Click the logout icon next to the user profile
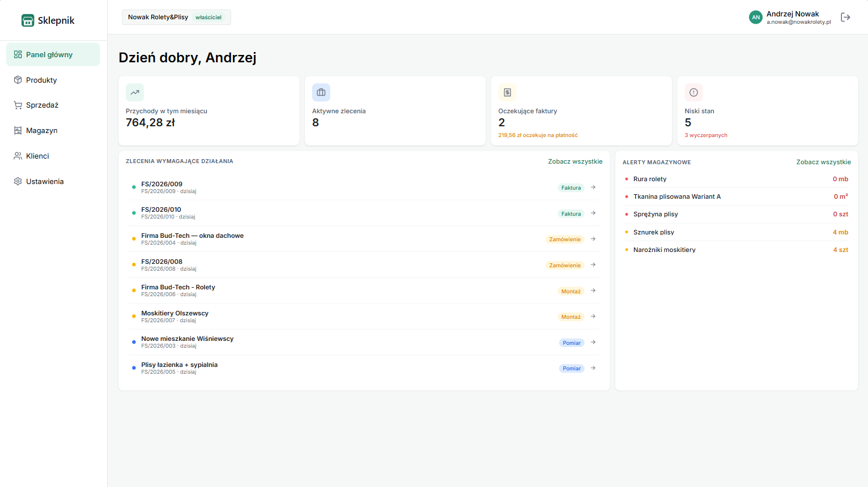The height and width of the screenshot is (487, 868). pos(845,18)
